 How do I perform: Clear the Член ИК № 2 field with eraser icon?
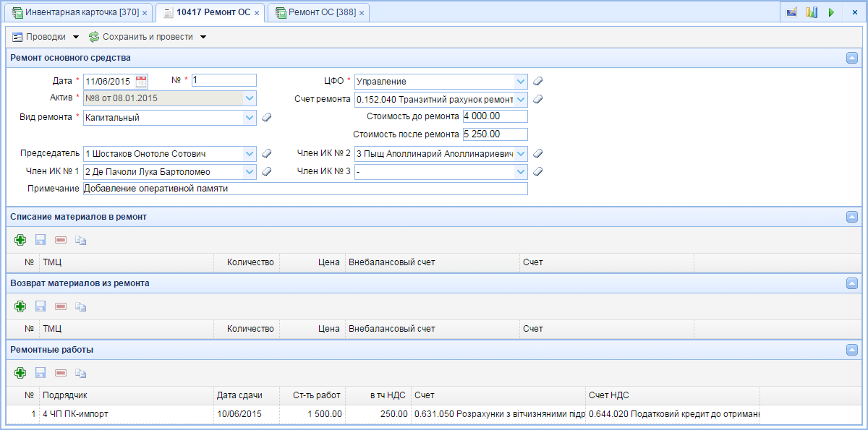(x=537, y=153)
